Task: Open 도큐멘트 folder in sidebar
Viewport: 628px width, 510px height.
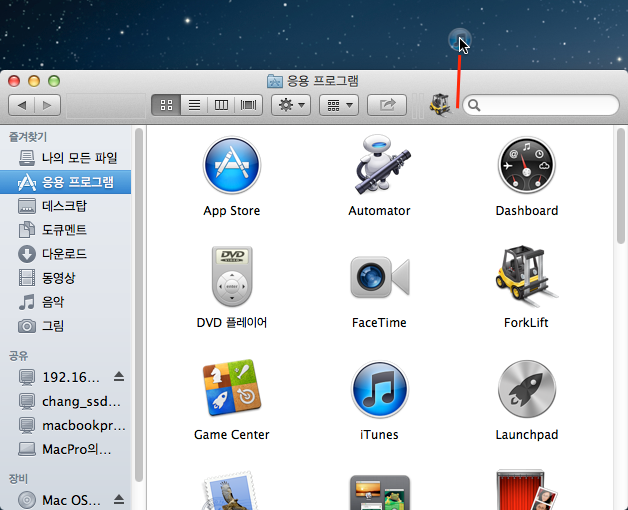Action: [66, 230]
